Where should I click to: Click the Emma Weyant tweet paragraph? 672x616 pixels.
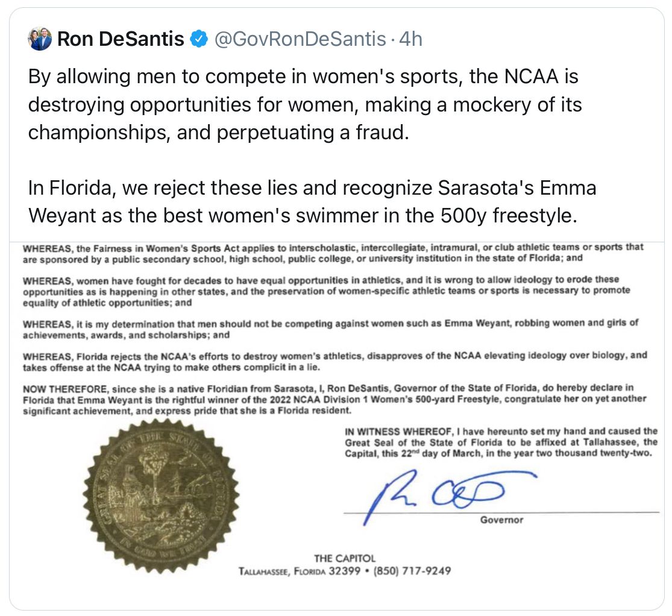pyautogui.click(x=312, y=201)
